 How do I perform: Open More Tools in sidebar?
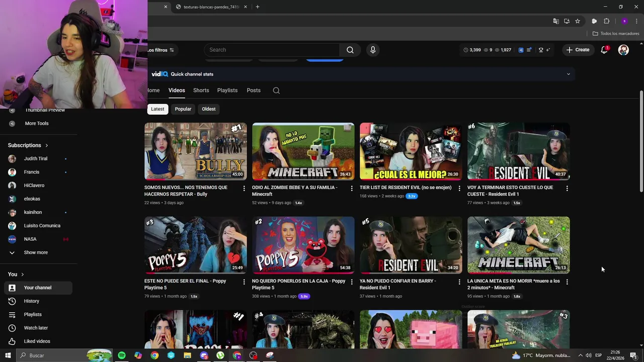37,124
